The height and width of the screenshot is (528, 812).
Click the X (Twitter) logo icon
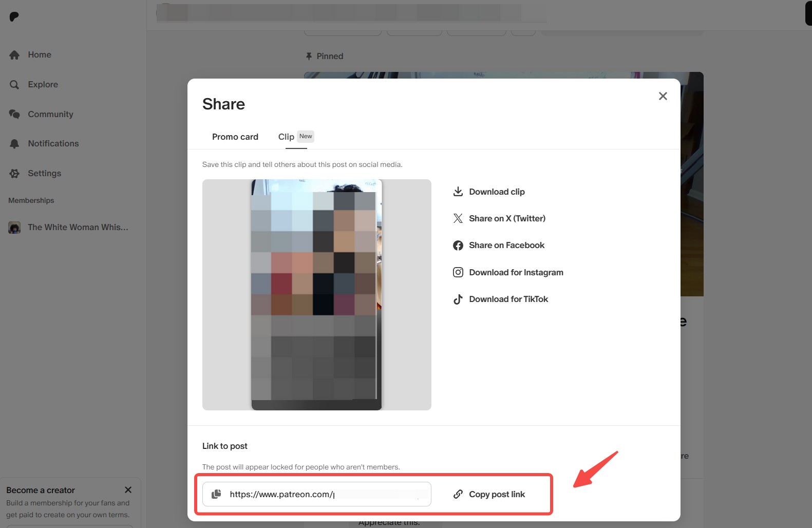click(458, 218)
